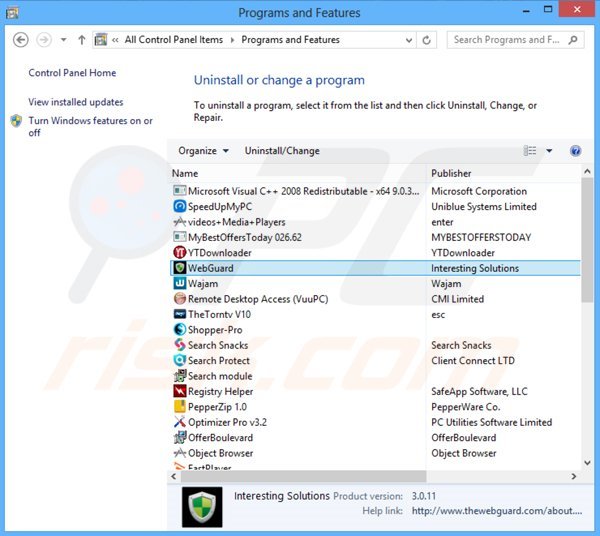
Task: Click the PC Utilities Software Limited cell
Action: [x=491, y=422]
